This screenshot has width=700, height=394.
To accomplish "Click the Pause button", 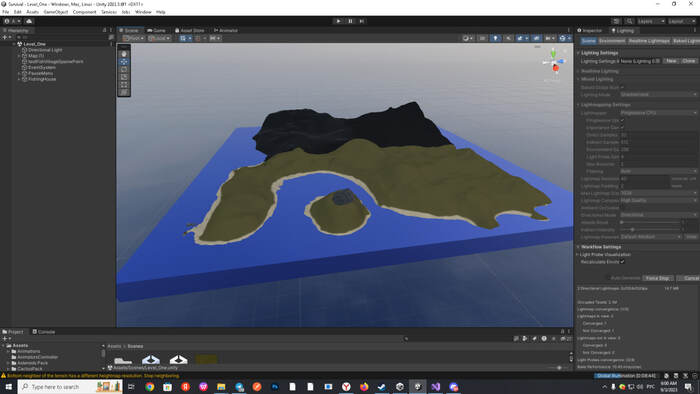I will [x=350, y=21].
